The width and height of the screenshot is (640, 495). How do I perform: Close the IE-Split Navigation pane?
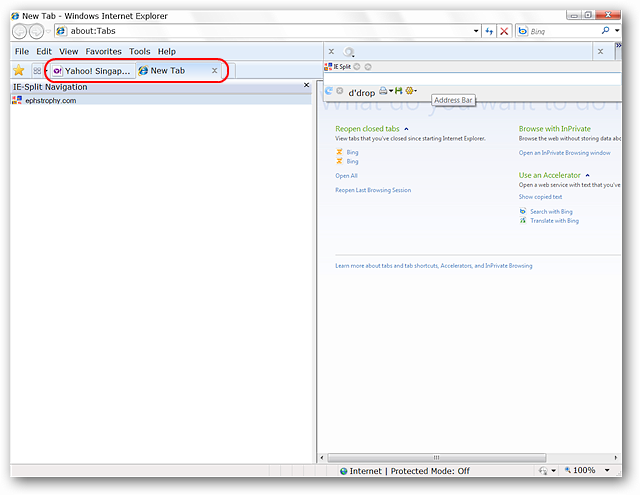307,85
